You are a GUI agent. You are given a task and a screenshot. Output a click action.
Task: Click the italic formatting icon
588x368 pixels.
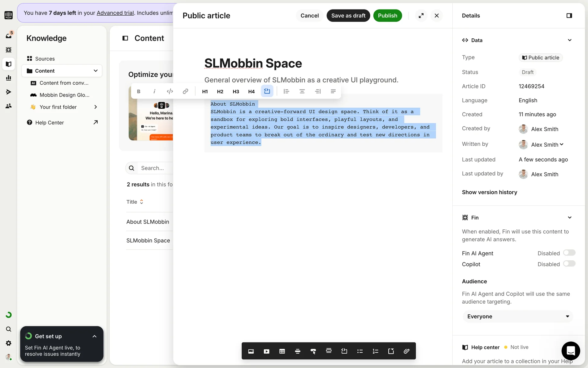tap(154, 91)
